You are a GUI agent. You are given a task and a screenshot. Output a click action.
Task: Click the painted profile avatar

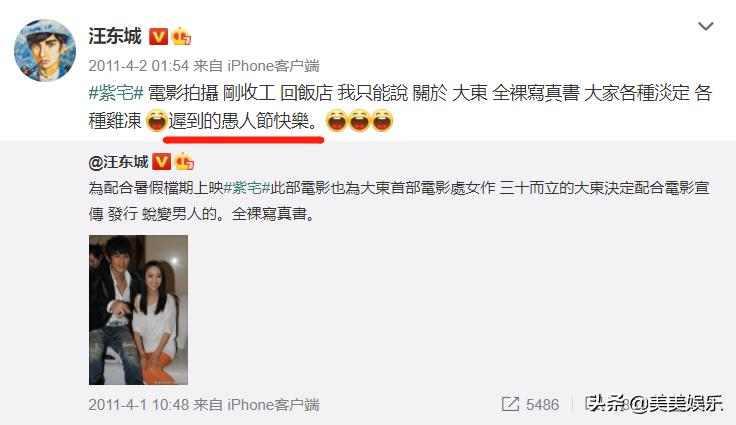tap(45, 50)
